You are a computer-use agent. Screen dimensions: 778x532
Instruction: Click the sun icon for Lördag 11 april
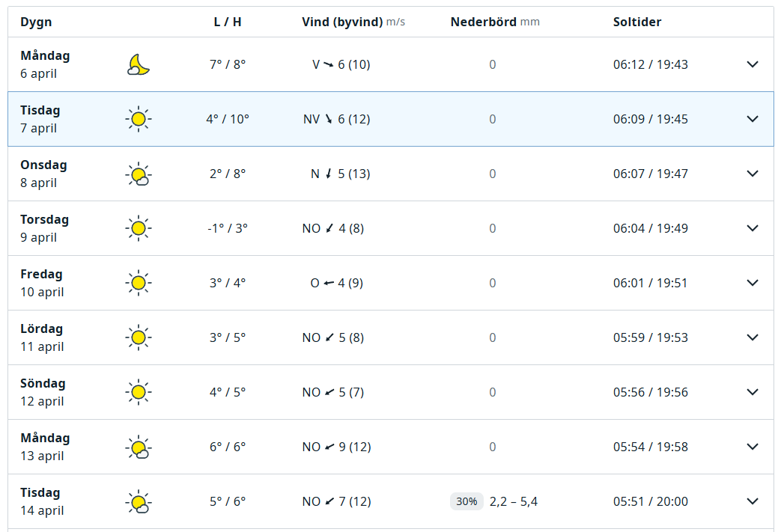pyautogui.click(x=138, y=337)
